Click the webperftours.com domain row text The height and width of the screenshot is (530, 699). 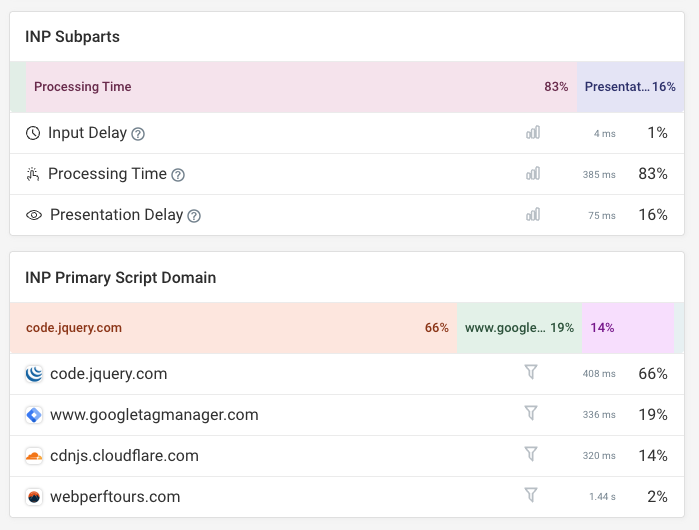[115, 497]
